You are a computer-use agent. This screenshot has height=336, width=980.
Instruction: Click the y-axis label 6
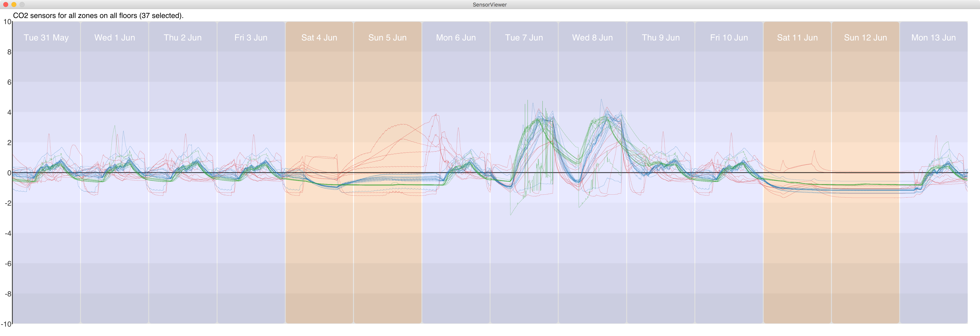coord(9,82)
